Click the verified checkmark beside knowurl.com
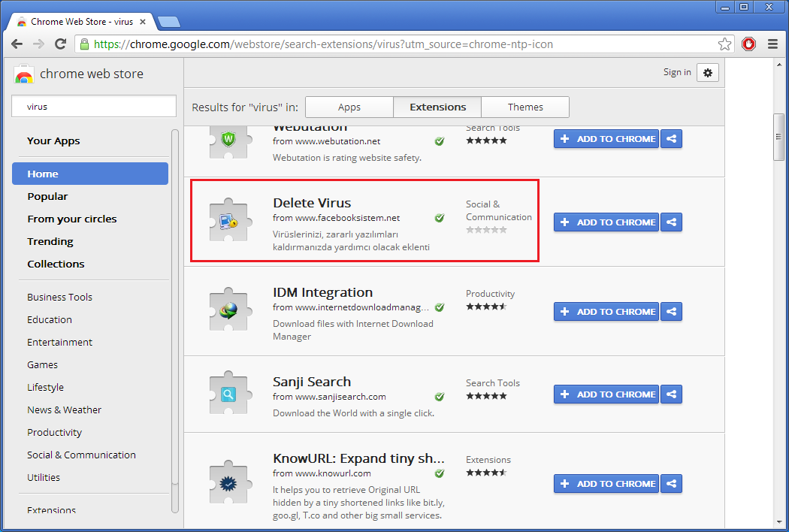The image size is (789, 532). 440,473
